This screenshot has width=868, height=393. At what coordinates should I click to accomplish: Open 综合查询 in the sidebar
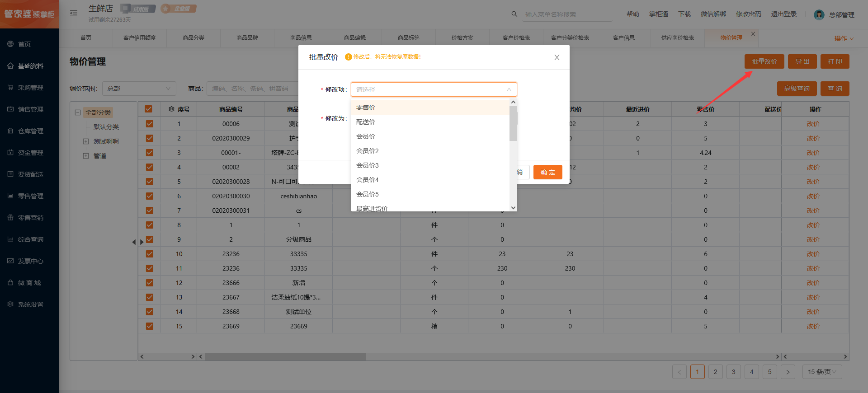pos(29,239)
